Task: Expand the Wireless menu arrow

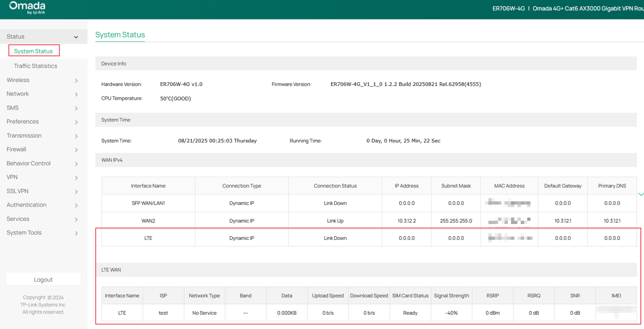Action: pos(76,81)
